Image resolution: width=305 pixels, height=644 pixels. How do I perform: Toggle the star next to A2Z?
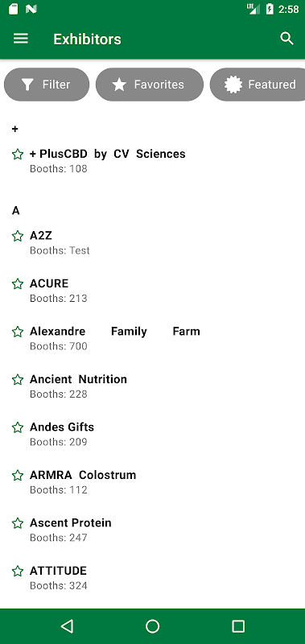pyautogui.click(x=18, y=236)
